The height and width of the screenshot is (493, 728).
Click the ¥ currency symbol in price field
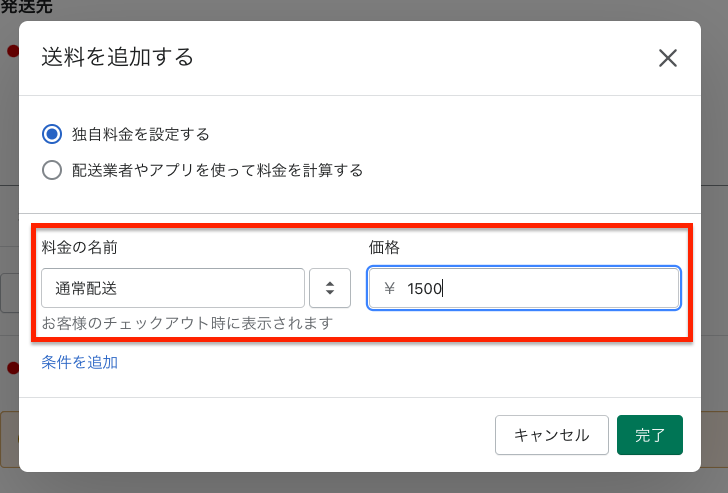point(389,288)
